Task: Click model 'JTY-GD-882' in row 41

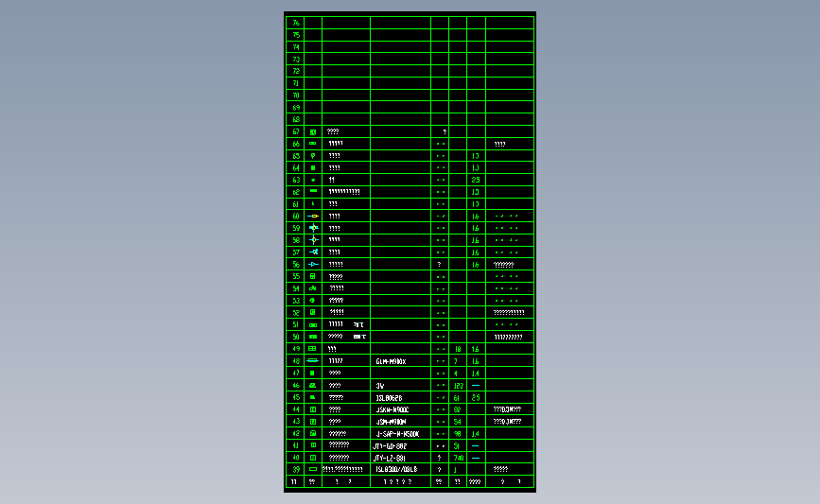Action: pos(390,446)
